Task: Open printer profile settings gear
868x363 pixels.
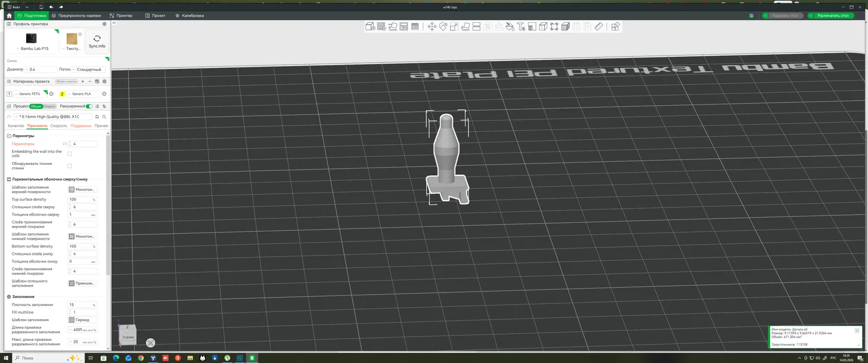Action: (105, 24)
